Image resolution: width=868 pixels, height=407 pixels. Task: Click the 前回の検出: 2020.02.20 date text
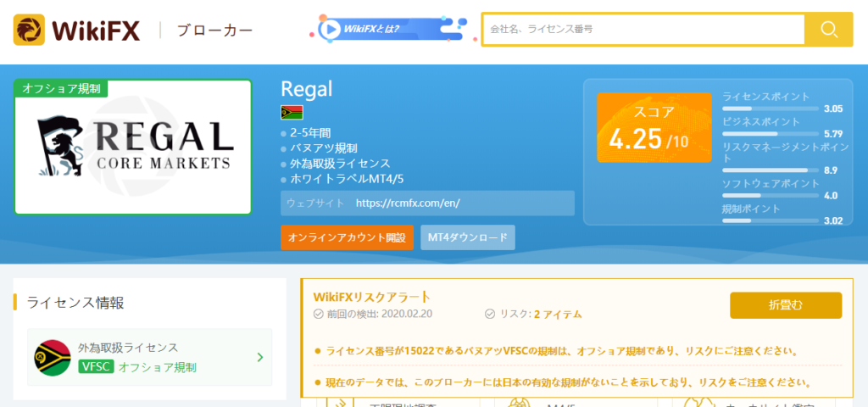click(380, 314)
